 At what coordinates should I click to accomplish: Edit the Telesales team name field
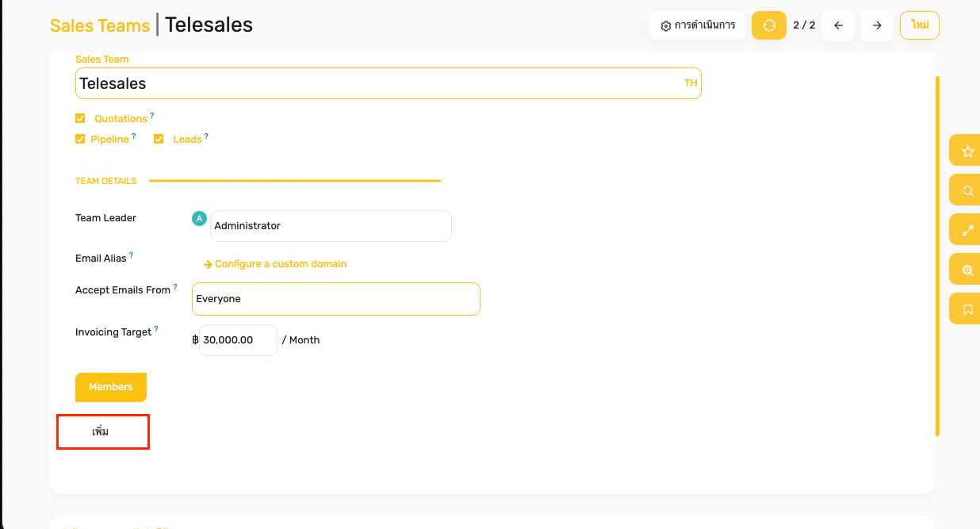pyautogui.click(x=388, y=83)
